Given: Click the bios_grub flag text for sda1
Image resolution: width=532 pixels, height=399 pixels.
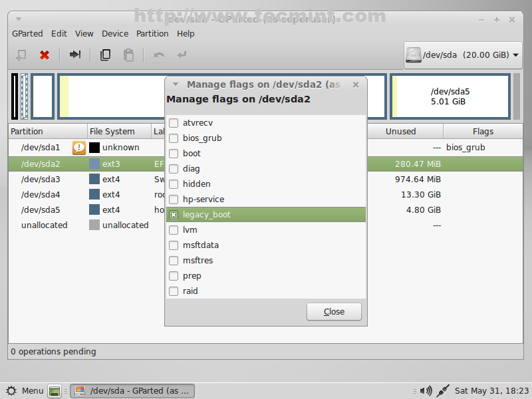Looking at the screenshot, I should pyautogui.click(x=465, y=148).
